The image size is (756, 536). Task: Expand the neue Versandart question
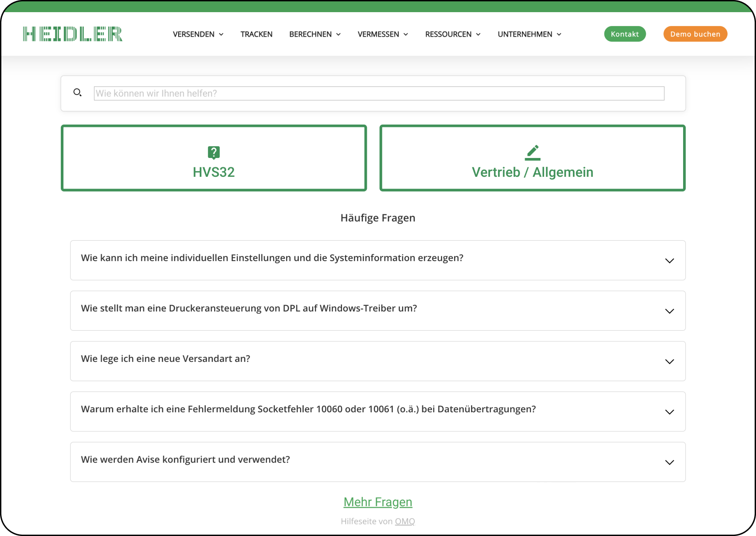point(669,362)
